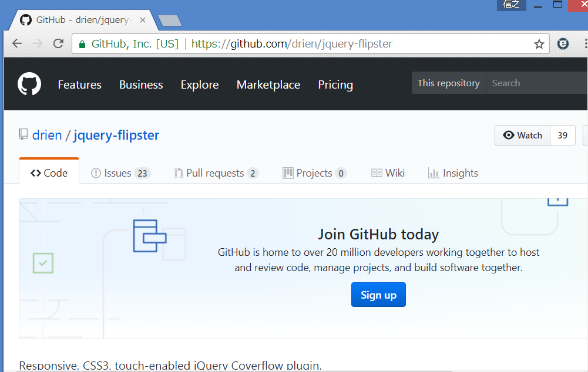Image resolution: width=588 pixels, height=372 pixels.
Task: Click the GitHub favicon on the browser tab
Action: tap(25, 20)
